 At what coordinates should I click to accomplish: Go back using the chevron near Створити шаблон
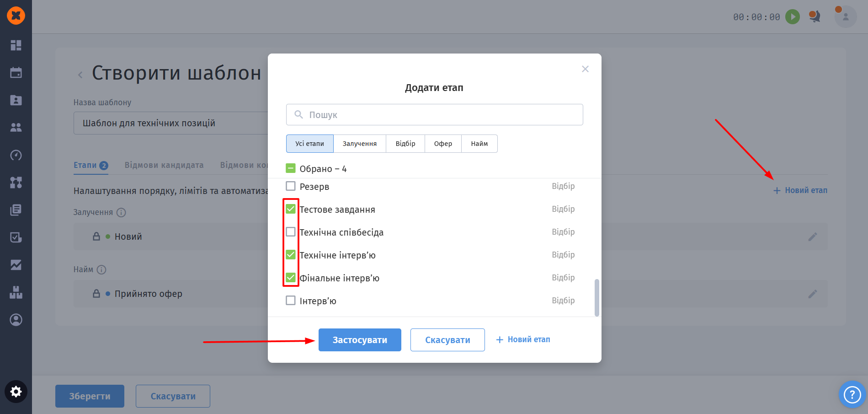[80, 75]
